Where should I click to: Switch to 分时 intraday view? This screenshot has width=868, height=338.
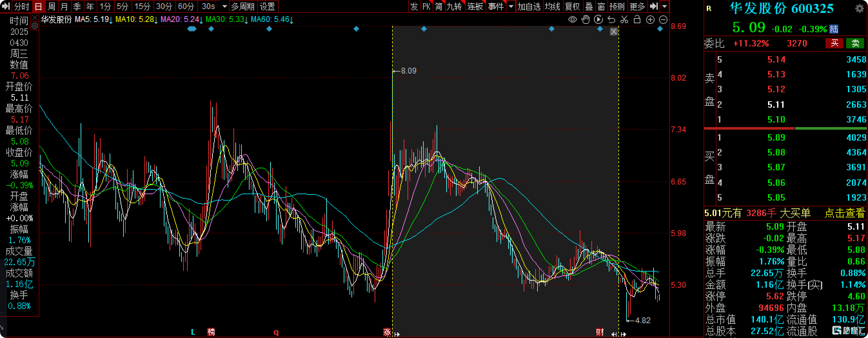click(22, 6)
